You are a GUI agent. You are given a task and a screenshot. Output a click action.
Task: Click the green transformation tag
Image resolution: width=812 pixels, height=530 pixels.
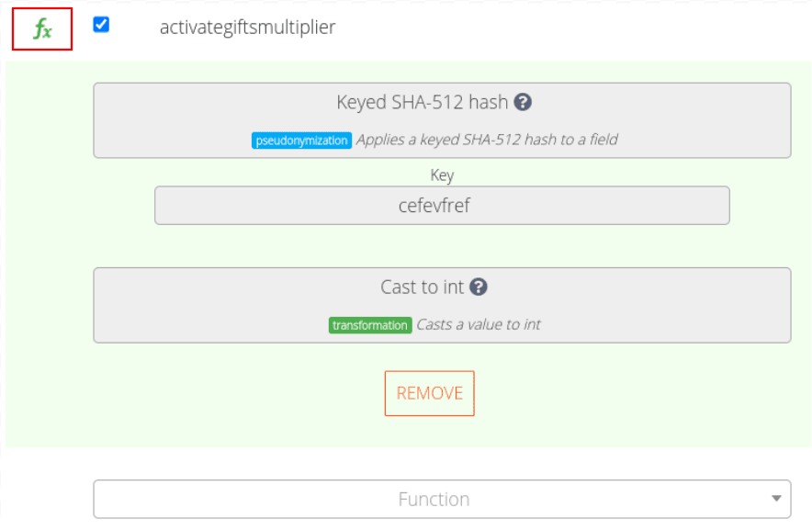369,325
